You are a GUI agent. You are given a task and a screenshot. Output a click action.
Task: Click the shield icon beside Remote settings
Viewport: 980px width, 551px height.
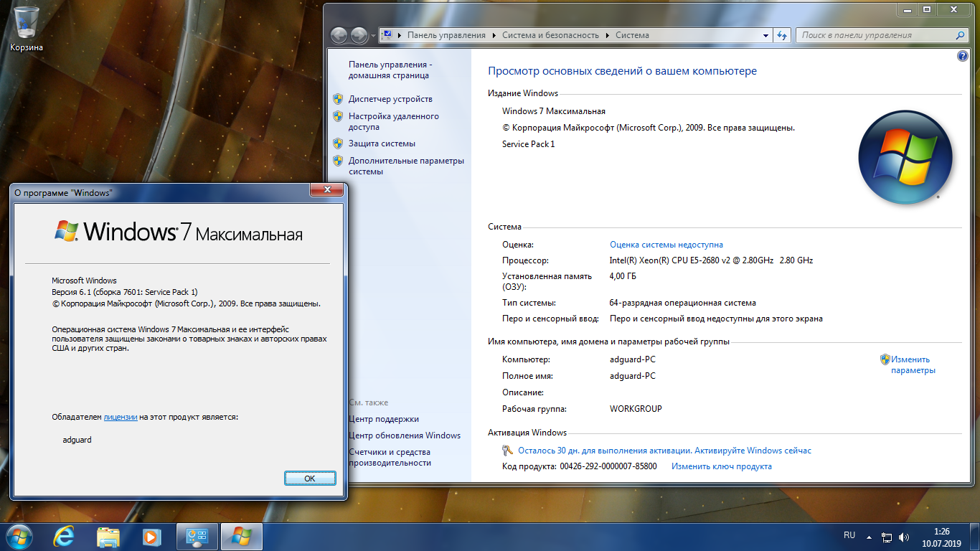pyautogui.click(x=338, y=116)
